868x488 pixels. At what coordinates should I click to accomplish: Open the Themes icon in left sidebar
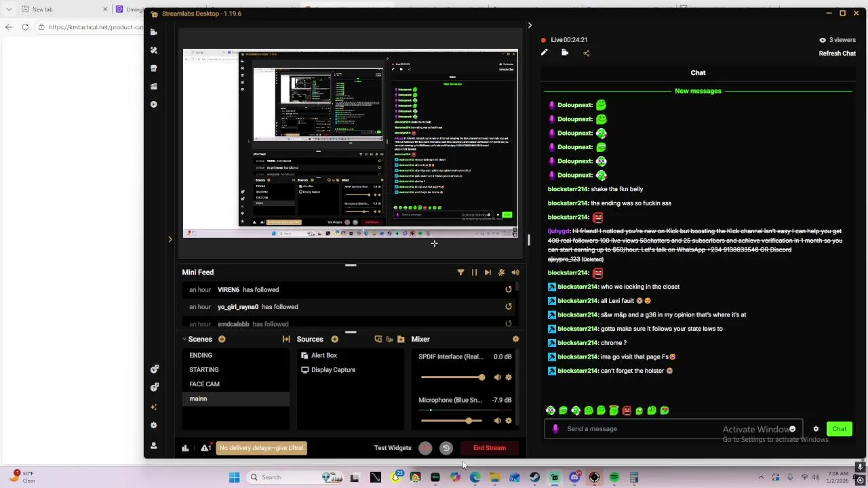click(154, 50)
